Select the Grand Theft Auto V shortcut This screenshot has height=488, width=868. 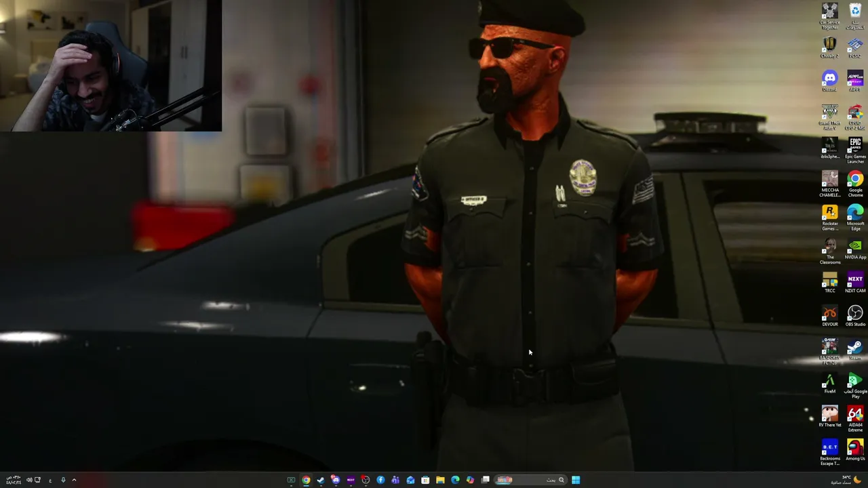pos(829,117)
